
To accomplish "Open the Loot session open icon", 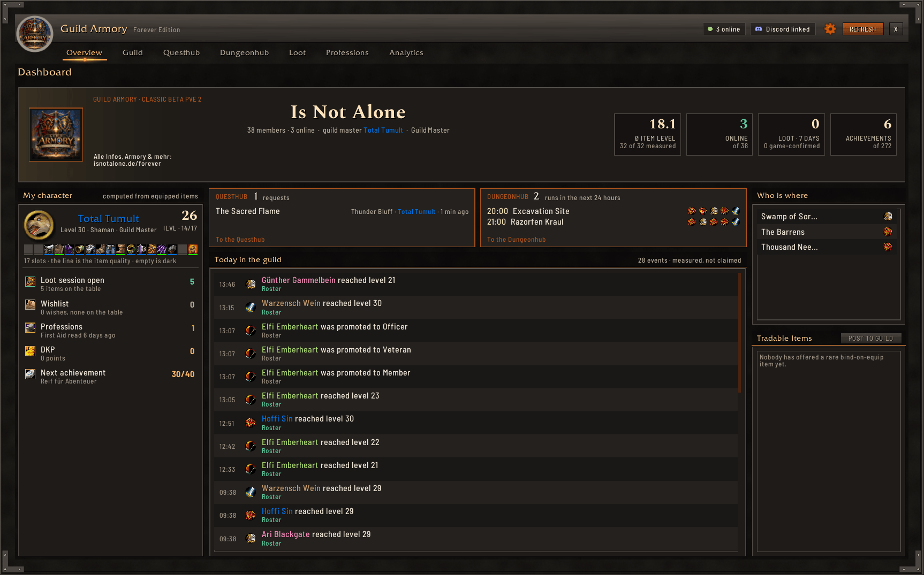I will [31, 281].
